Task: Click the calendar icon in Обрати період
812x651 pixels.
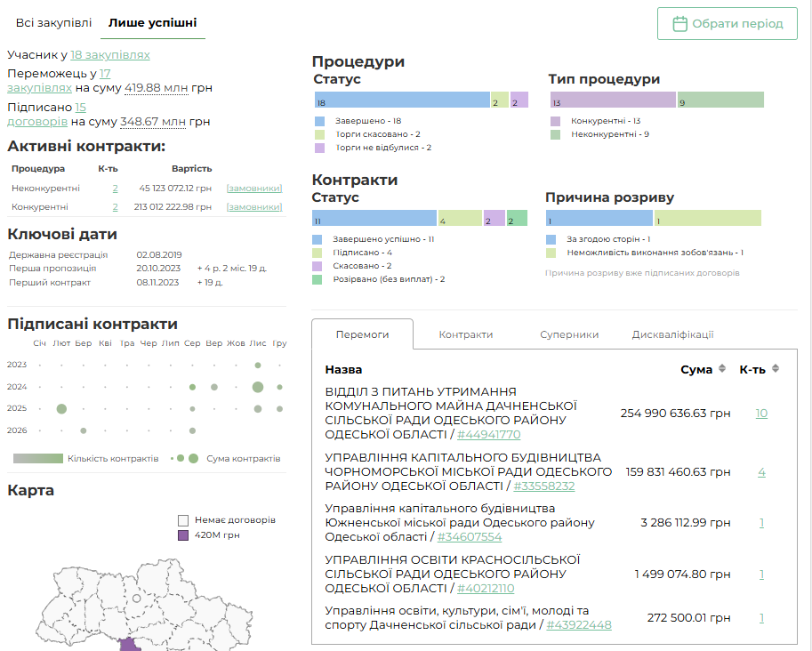Action: (x=679, y=24)
